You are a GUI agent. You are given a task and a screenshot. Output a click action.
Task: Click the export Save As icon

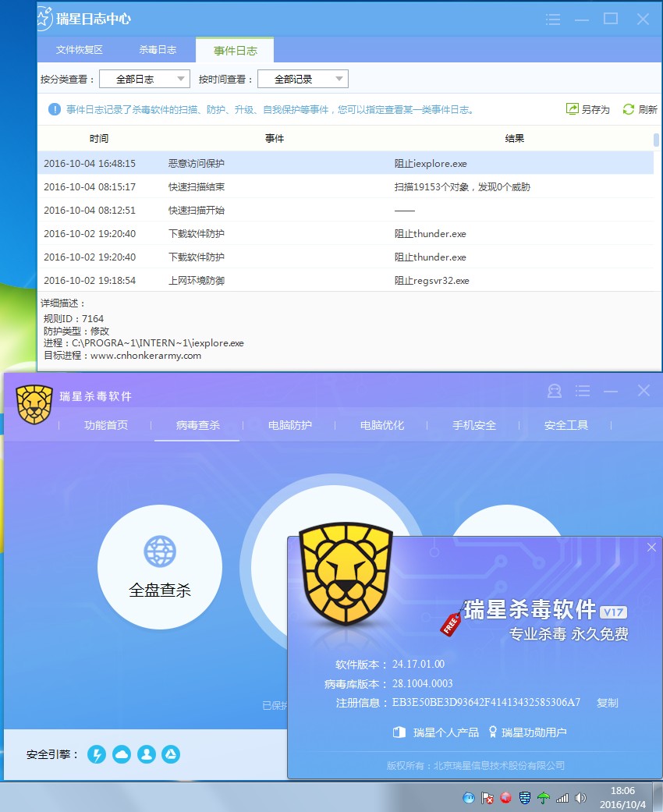pos(572,108)
